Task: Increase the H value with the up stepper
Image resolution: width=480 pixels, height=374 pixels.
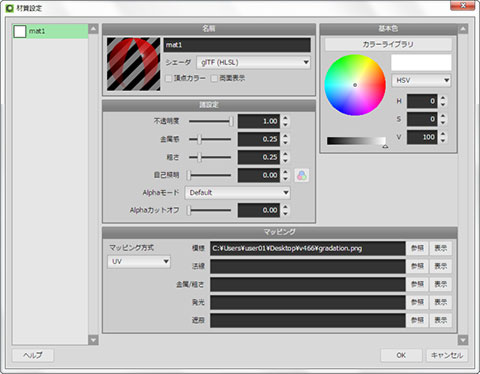Action: (x=443, y=98)
